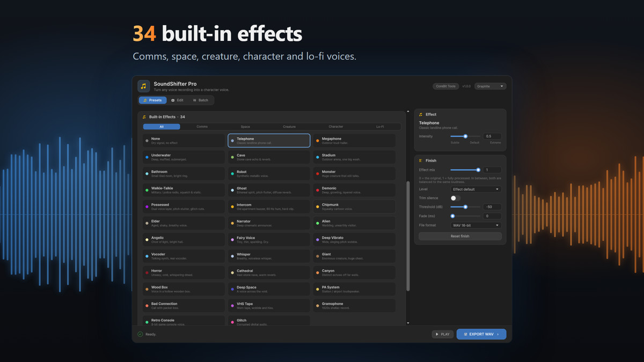
Task: Select the Giant effect
Action: pyautogui.click(x=354, y=256)
